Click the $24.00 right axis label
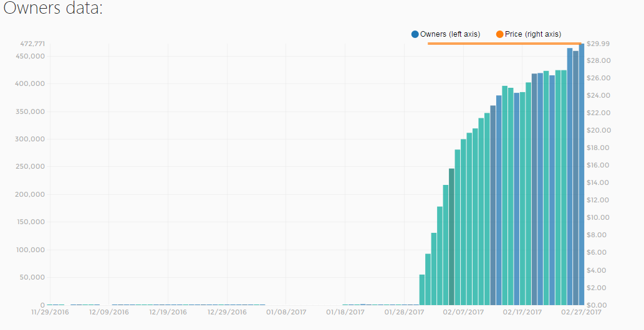Image resolution: width=644 pixels, height=330 pixels. click(x=599, y=96)
